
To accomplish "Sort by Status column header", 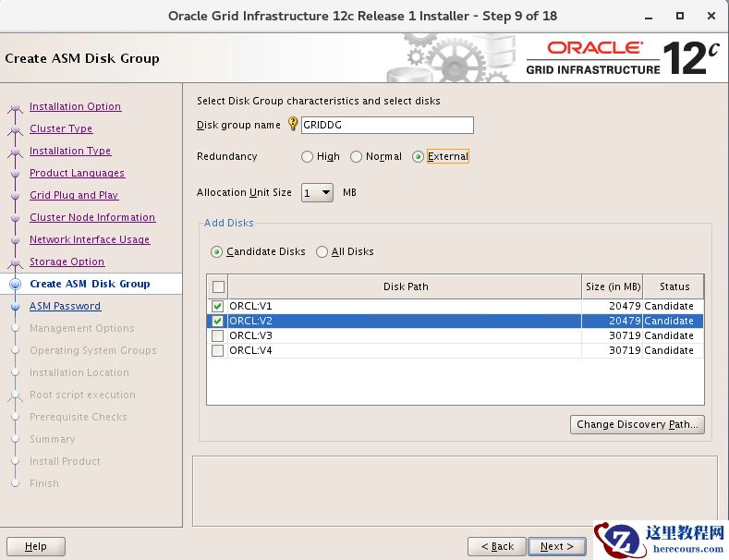I will [x=674, y=287].
